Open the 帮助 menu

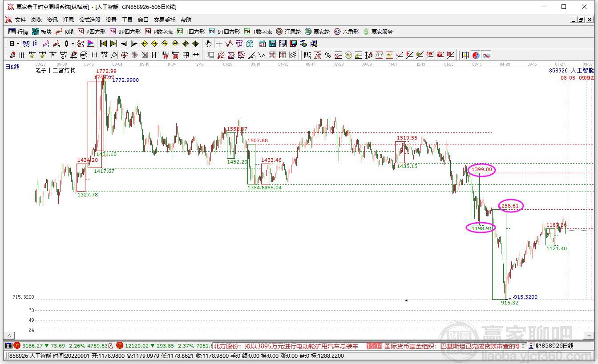(186, 20)
